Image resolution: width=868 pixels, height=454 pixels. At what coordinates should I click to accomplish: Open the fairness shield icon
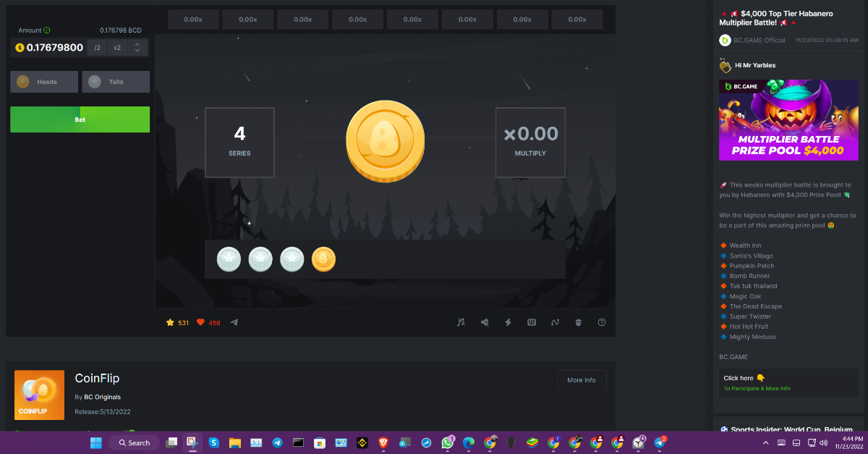[579, 322]
